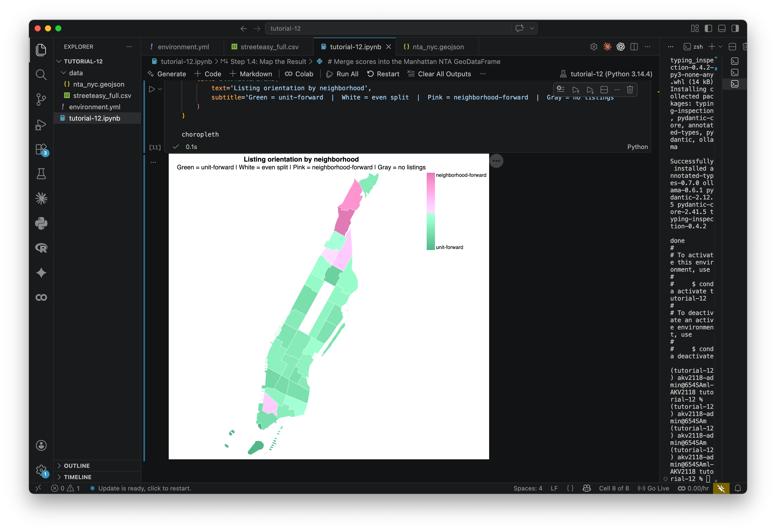Image resolution: width=776 pixels, height=532 pixels.
Task: Open the Claude starburst view in activity bar
Action: coord(41,198)
